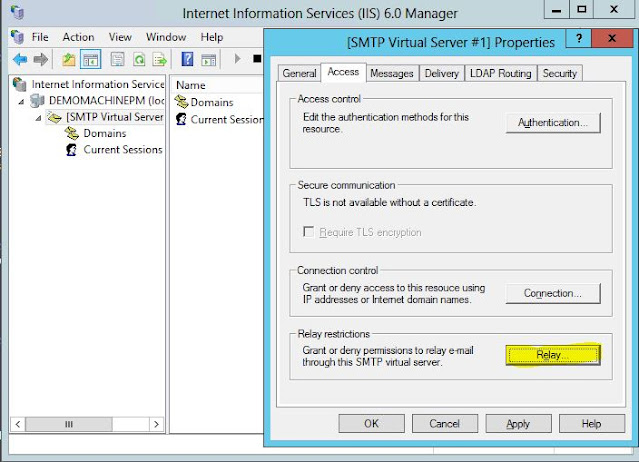
Task: Close the SMTP Virtual Server Properties dialog
Action: 612,39
